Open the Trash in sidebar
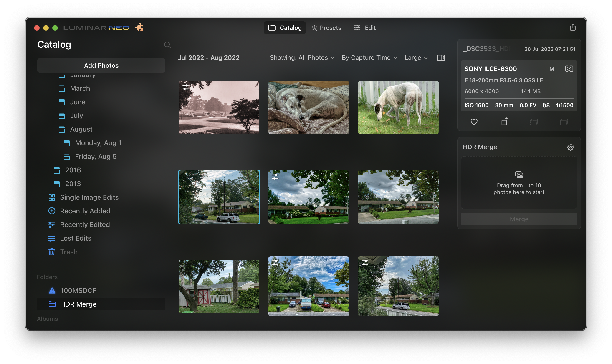612x364 pixels. 68,252
